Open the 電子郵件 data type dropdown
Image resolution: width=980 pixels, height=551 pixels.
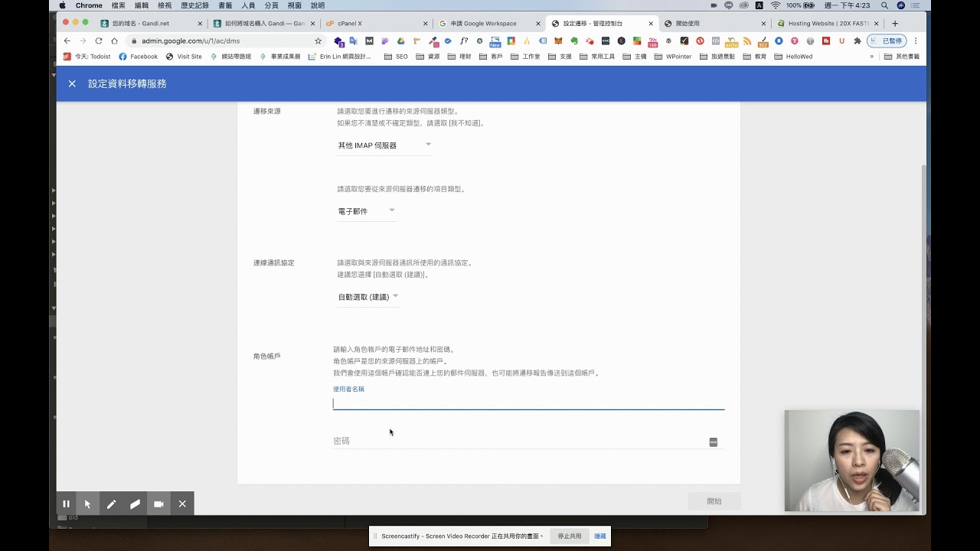click(367, 211)
